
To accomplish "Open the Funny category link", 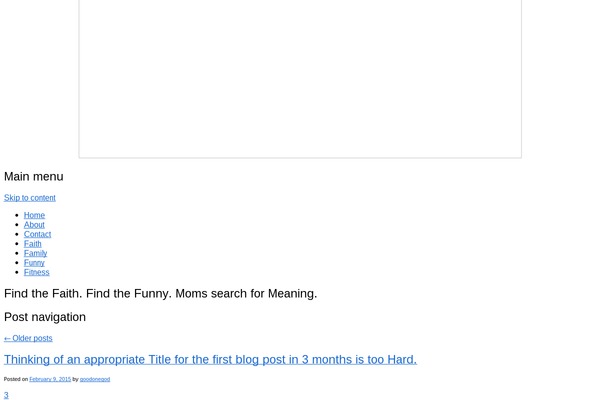I will coord(34,263).
